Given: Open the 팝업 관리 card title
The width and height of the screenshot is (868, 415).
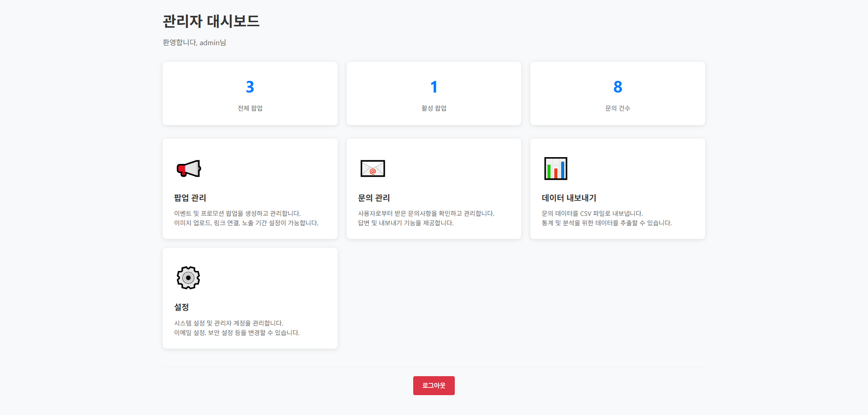Looking at the screenshot, I should click(190, 198).
